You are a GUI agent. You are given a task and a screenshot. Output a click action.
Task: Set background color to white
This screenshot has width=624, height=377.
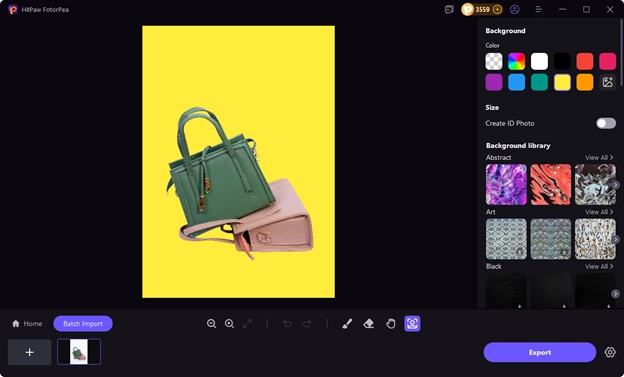539,62
